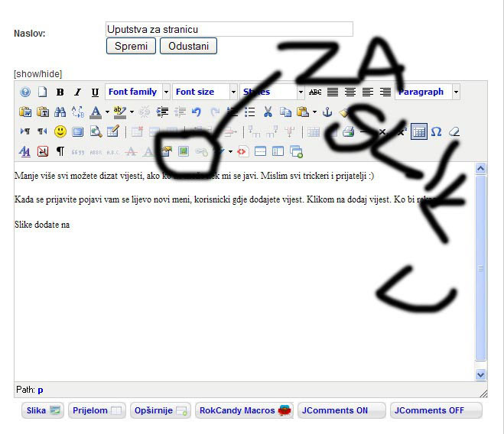Click the anchor icon
504x434 pixels.
click(x=327, y=112)
